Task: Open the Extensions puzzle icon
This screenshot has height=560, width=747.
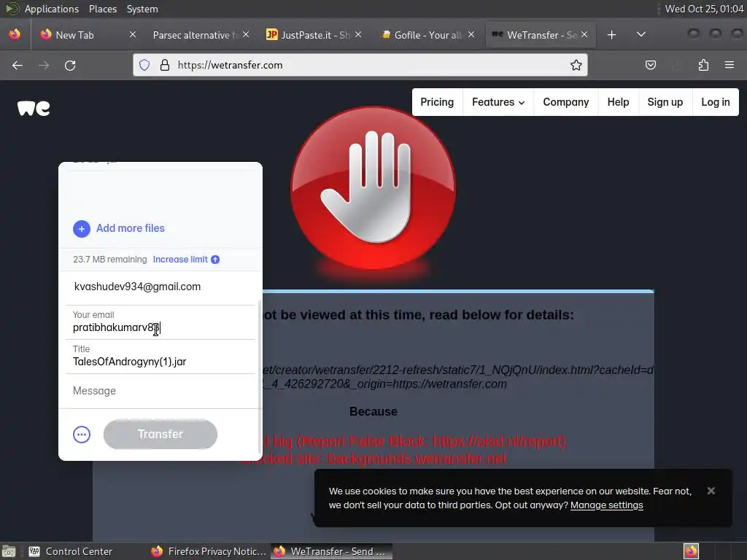Action: tap(703, 65)
